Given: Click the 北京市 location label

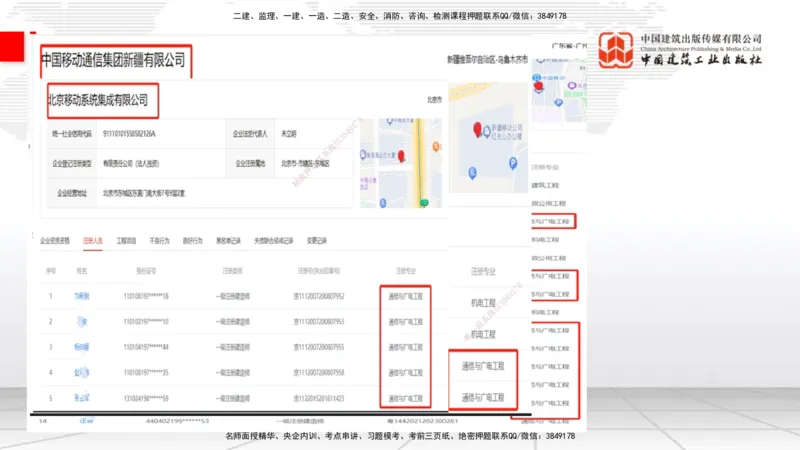Looking at the screenshot, I should coord(434,99).
